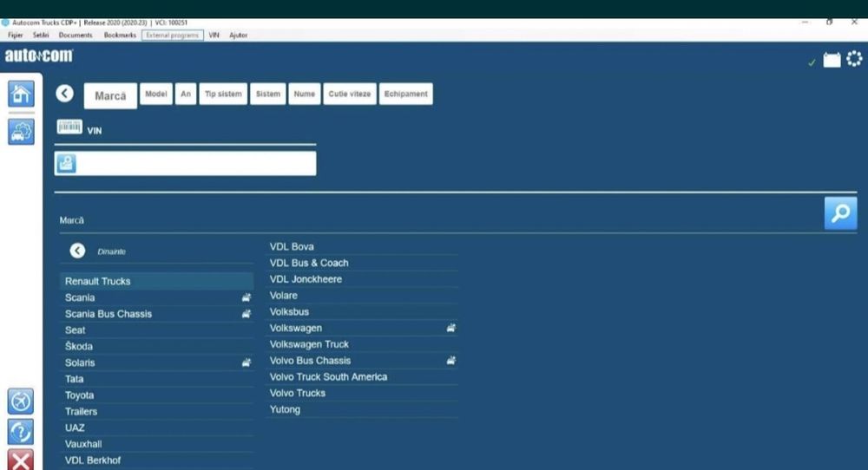Select Scania in the brand list
The height and width of the screenshot is (470, 868).
[x=156, y=297]
